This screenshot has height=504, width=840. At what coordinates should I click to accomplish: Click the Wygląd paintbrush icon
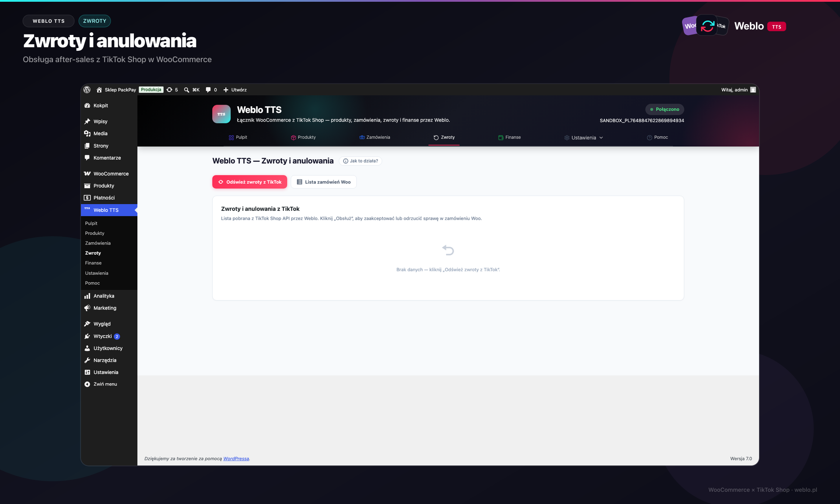(87, 324)
